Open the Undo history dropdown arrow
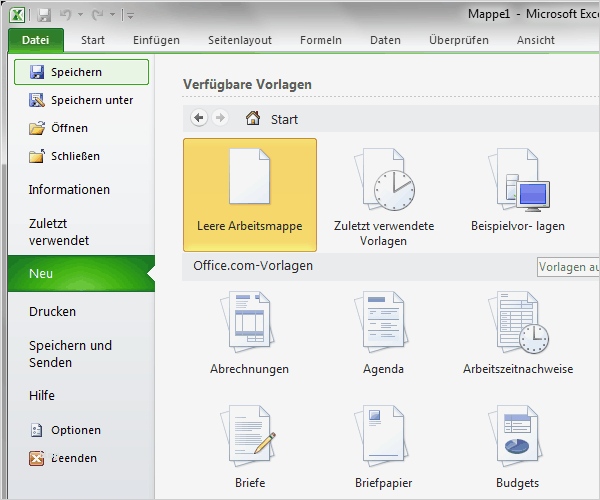This screenshot has width=600, height=500. pos(80,15)
